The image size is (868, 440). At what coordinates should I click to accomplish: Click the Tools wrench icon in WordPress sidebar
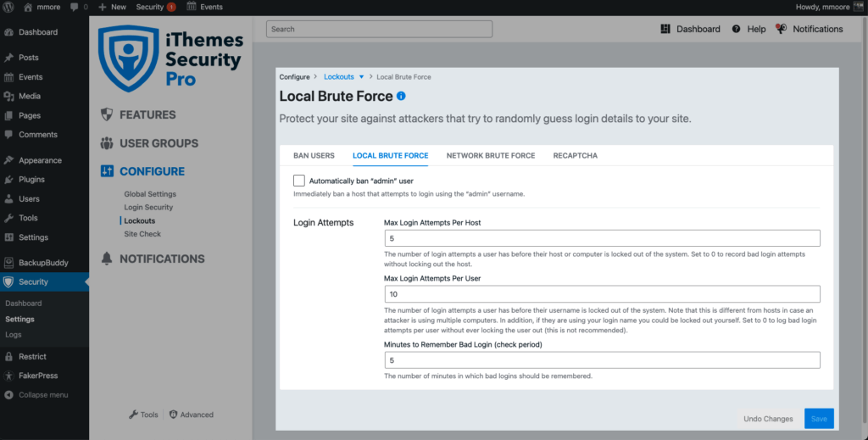[x=8, y=218]
